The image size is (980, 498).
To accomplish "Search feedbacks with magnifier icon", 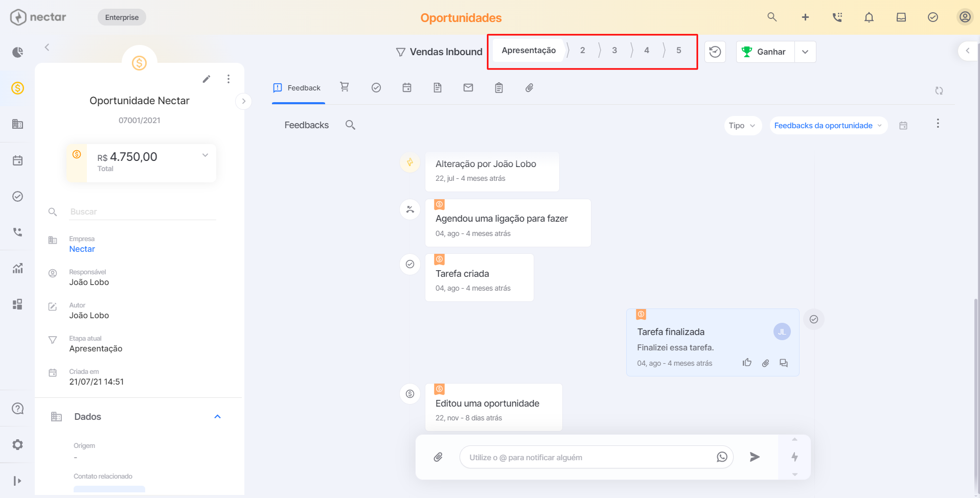I will click(x=350, y=125).
